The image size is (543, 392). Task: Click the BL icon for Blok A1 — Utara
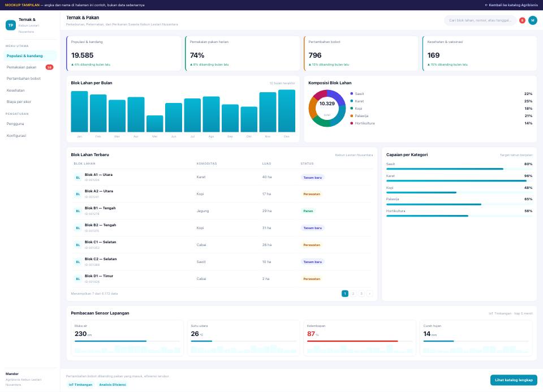click(x=78, y=177)
